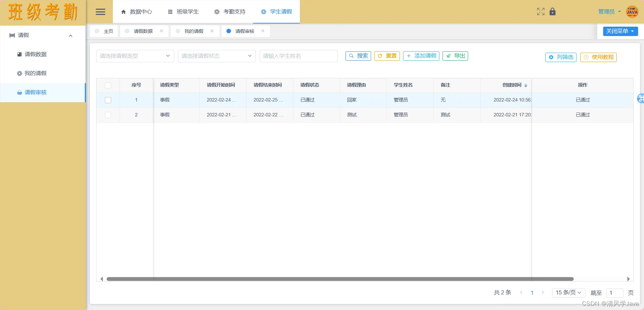Open the 15 条/页 page size dropdown

coord(569,293)
